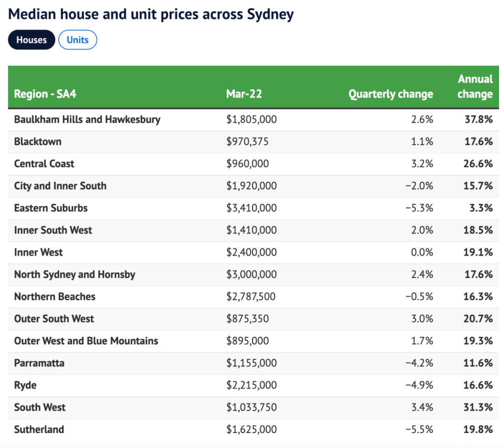
Task: Click the $3,000,000 price cell
Action: coord(252,275)
